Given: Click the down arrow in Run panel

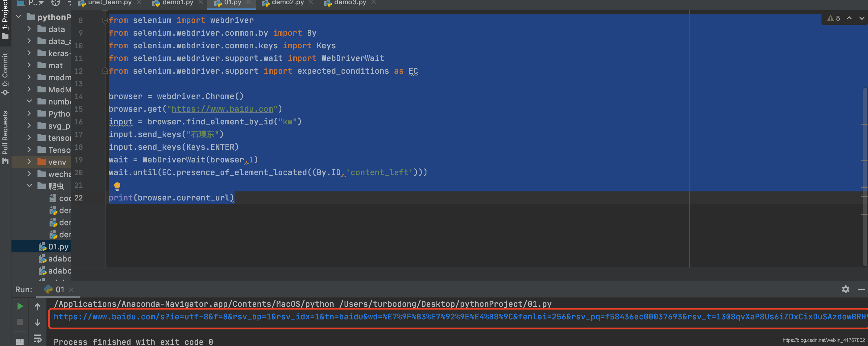Looking at the screenshot, I should [37, 322].
